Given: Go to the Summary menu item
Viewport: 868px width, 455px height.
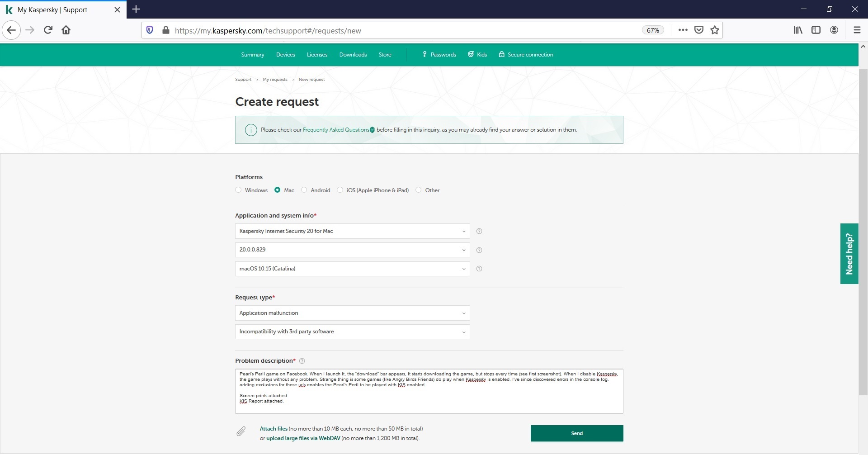Looking at the screenshot, I should (253, 55).
